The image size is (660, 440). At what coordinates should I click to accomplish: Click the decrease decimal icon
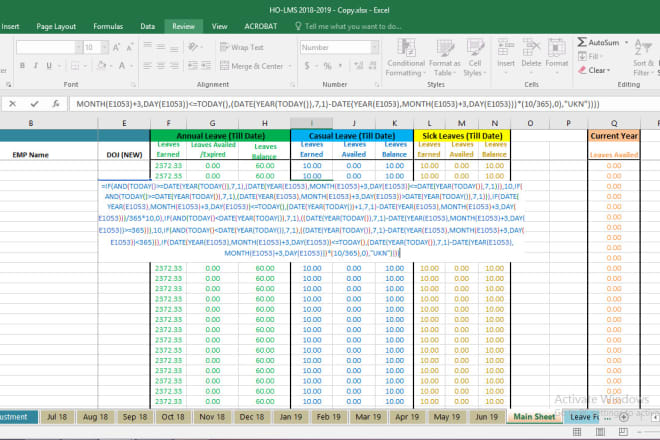[373, 66]
